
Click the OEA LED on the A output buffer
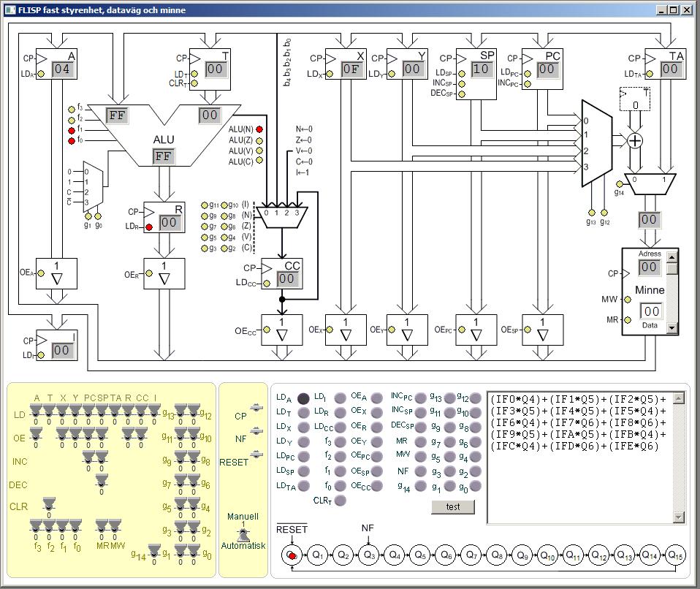[41, 273]
